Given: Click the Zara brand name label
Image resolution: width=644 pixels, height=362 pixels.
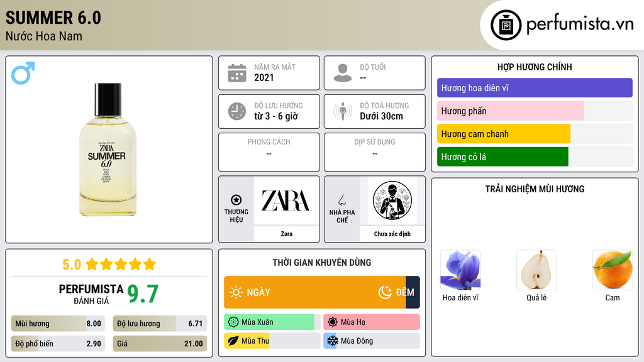Looking at the screenshot, I should click(x=286, y=234).
